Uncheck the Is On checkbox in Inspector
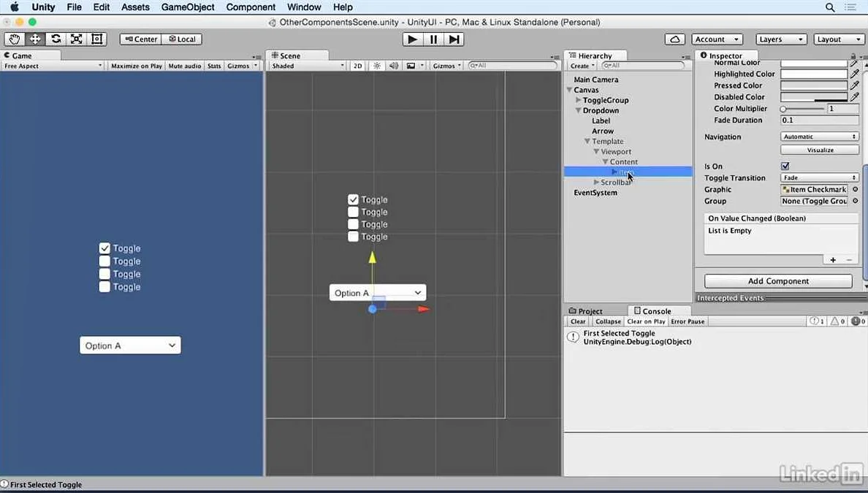 tap(785, 166)
